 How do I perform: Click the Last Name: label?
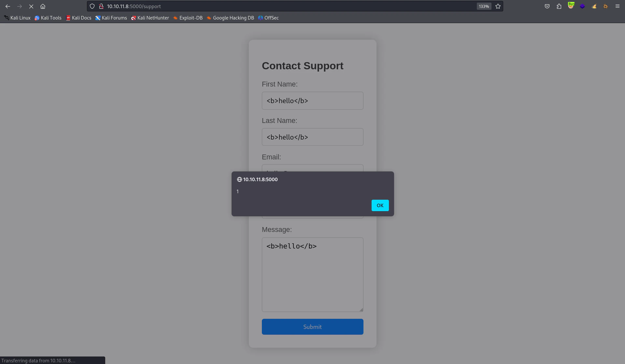pos(279,120)
